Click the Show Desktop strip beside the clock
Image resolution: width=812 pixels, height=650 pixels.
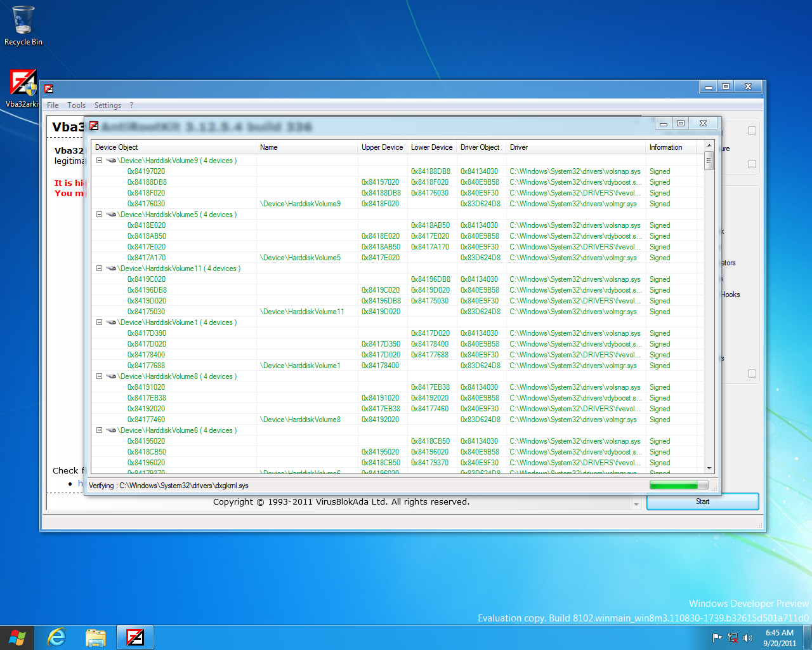808,637
